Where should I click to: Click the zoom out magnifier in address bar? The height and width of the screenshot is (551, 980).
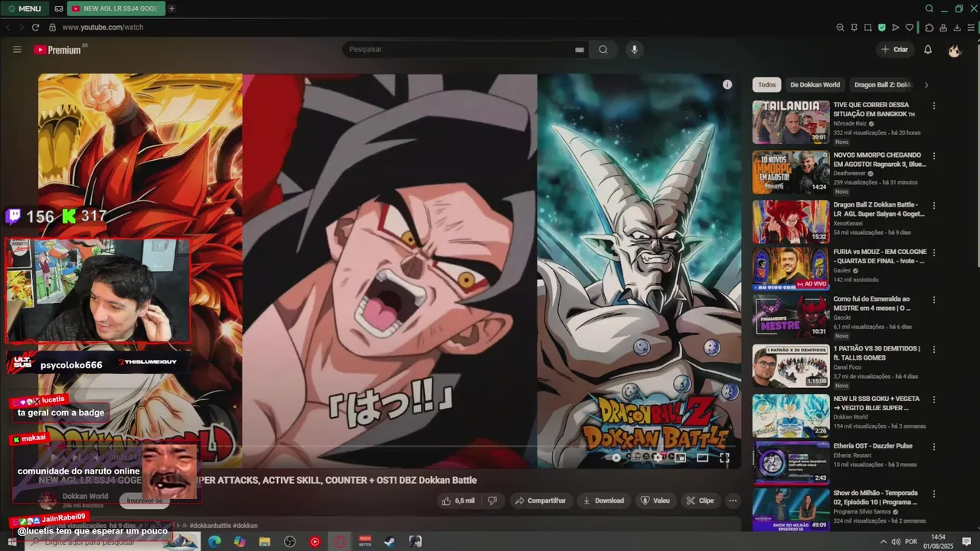[x=840, y=27]
